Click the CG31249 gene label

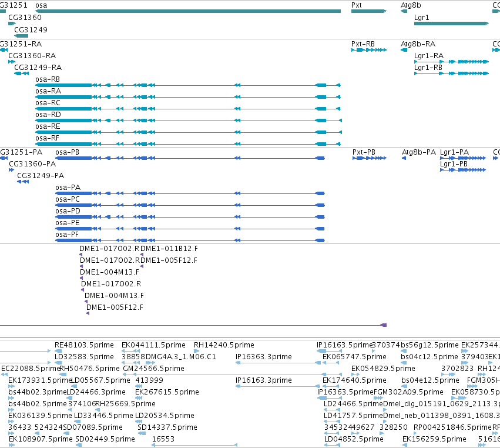[x=31, y=29]
